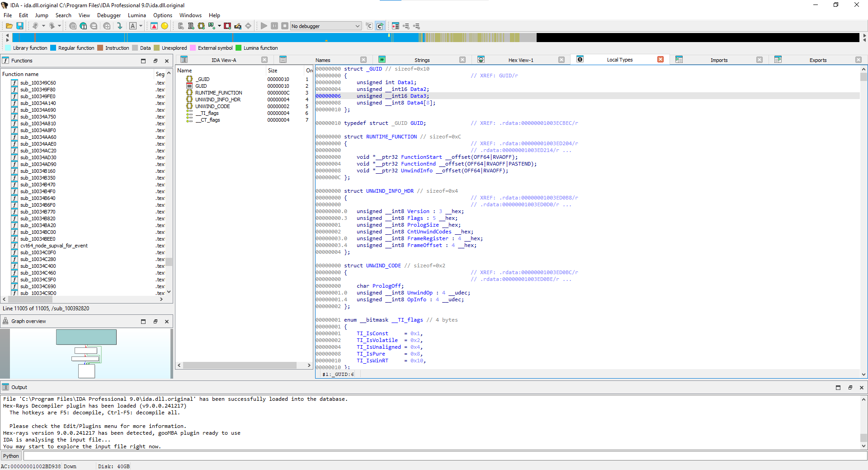This screenshot has height=470, width=868.
Task: Expand the forward navigation history dropdown arrow
Action: pyautogui.click(x=59, y=26)
